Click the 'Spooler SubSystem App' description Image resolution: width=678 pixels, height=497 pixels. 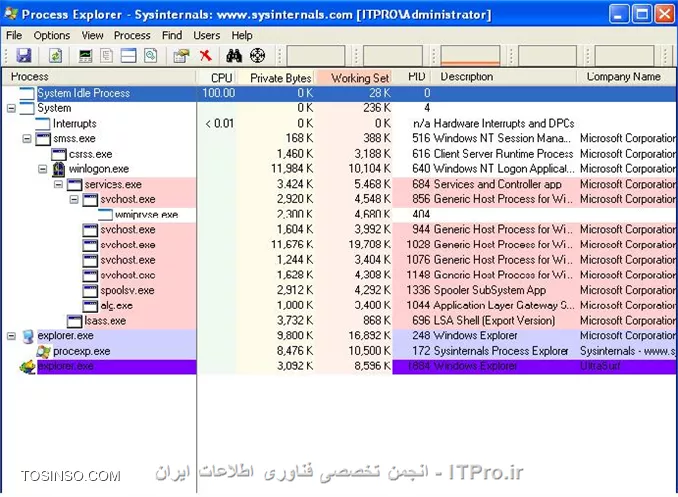(489, 290)
